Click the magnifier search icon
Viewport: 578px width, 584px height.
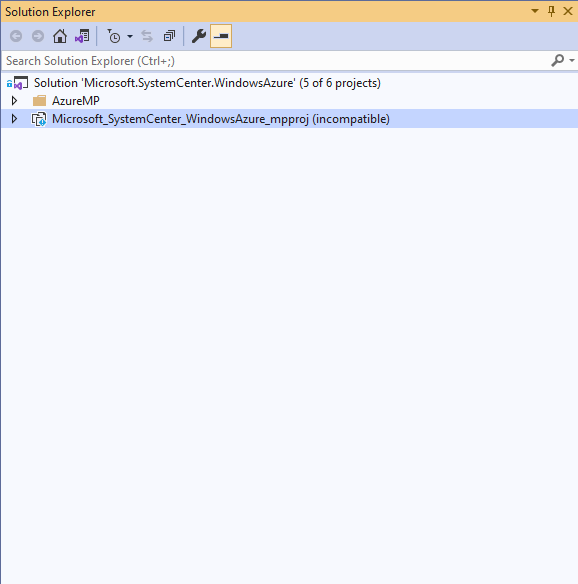pyautogui.click(x=558, y=60)
